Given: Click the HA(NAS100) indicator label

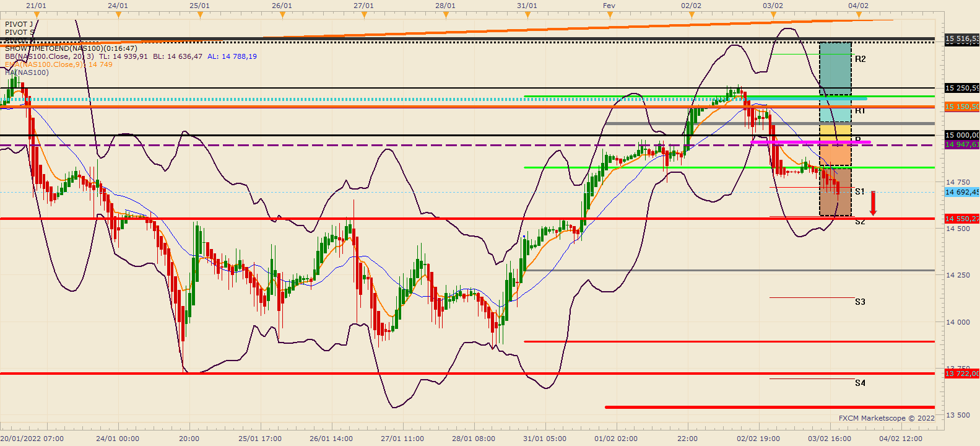Looking at the screenshot, I should 27,72.
